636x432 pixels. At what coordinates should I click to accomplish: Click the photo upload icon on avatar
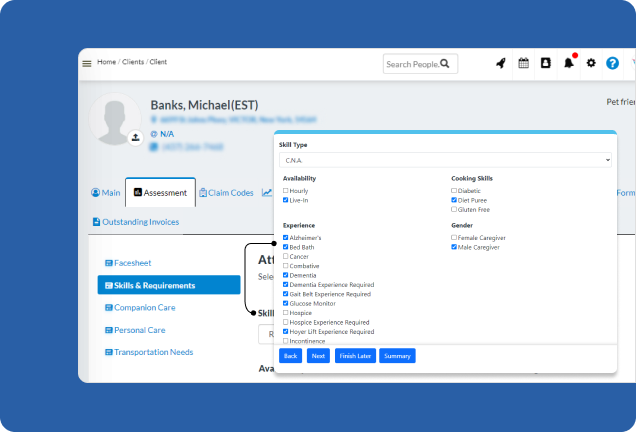pos(135,138)
